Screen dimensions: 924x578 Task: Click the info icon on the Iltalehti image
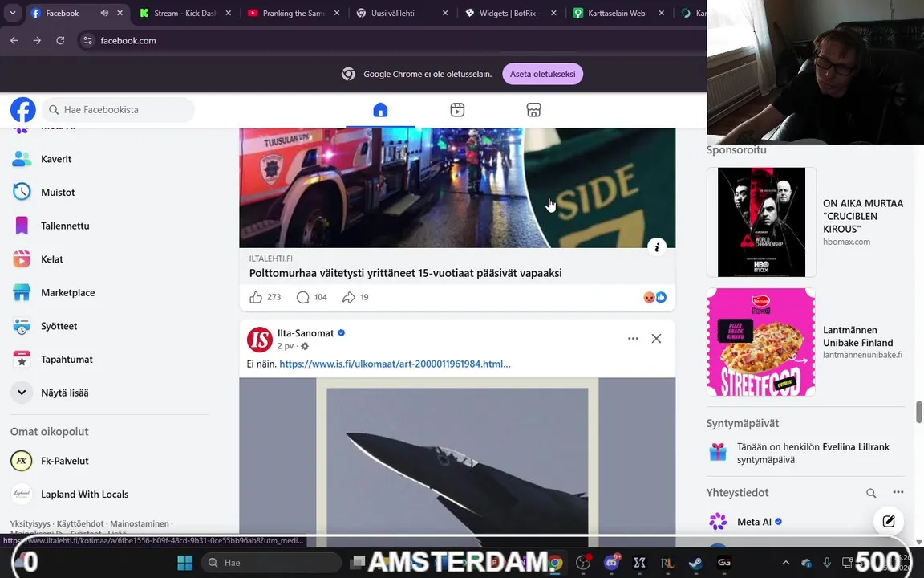tap(656, 247)
